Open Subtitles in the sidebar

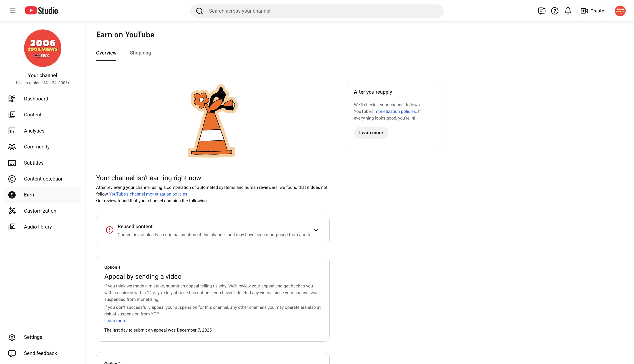pos(42,163)
